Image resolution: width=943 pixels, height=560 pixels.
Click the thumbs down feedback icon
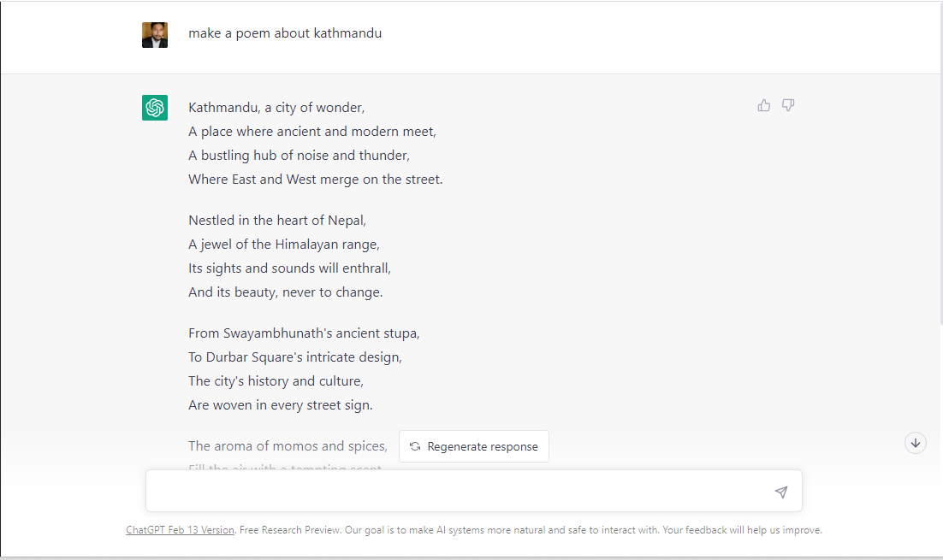(x=788, y=105)
